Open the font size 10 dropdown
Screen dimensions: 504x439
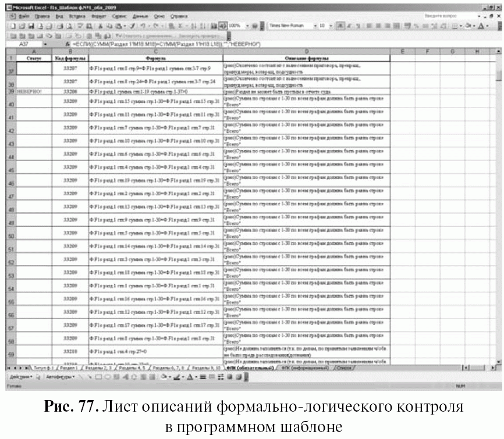(331, 26)
